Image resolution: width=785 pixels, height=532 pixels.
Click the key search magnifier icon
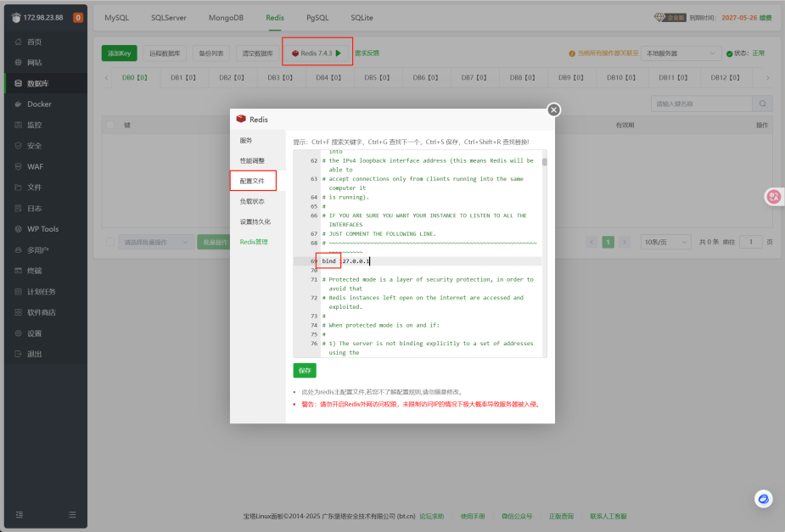pyautogui.click(x=762, y=104)
